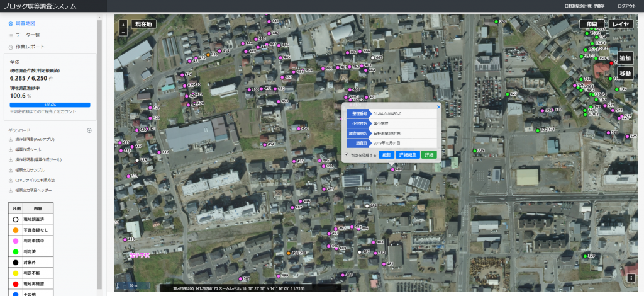
Task: Close the survey point info popup
Action: [438, 107]
